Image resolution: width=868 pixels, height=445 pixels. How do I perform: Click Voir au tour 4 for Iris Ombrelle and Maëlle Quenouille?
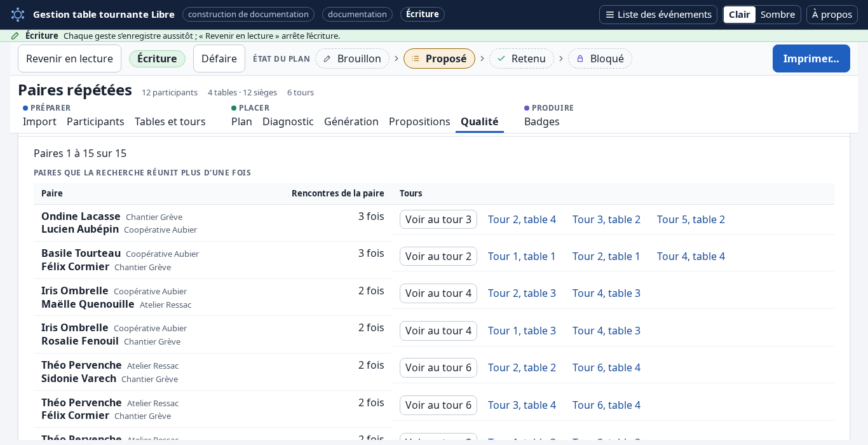pyautogui.click(x=438, y=293)
